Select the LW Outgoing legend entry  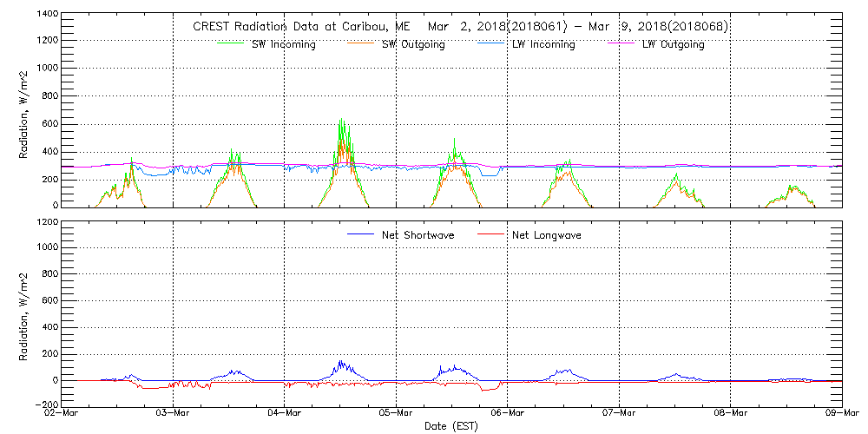673,44
